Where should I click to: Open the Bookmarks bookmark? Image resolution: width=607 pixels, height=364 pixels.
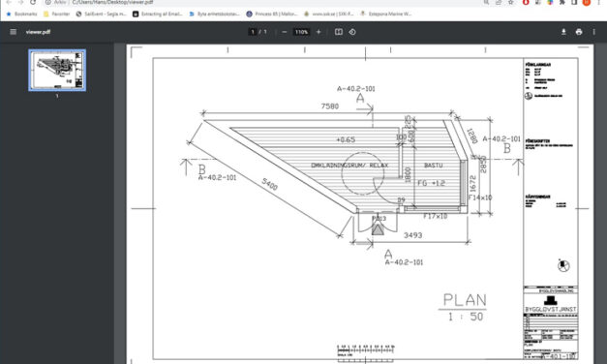[22, 14]
